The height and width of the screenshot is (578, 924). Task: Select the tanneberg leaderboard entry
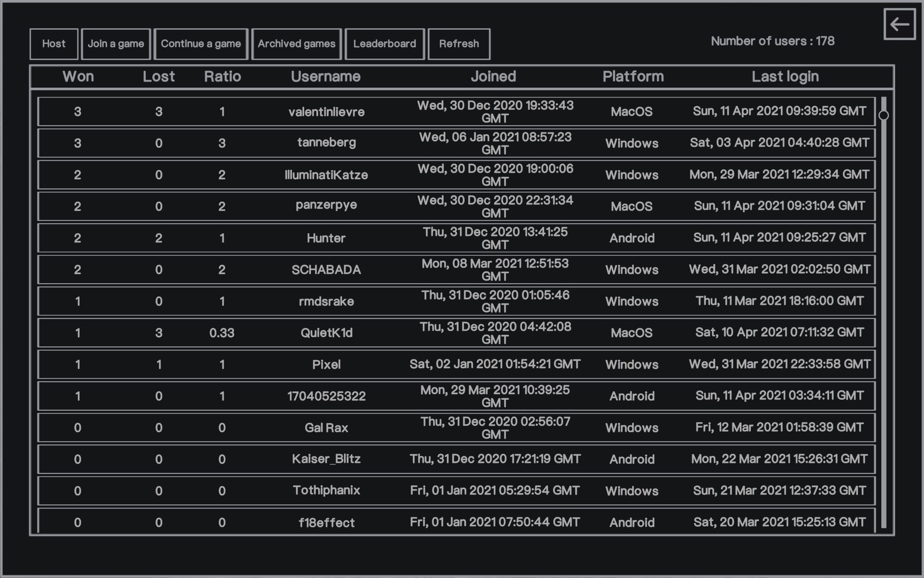coord(326,143)
